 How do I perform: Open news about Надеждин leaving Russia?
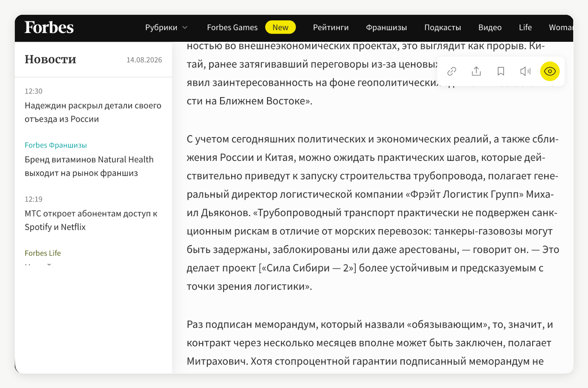[x=93, y=112]
